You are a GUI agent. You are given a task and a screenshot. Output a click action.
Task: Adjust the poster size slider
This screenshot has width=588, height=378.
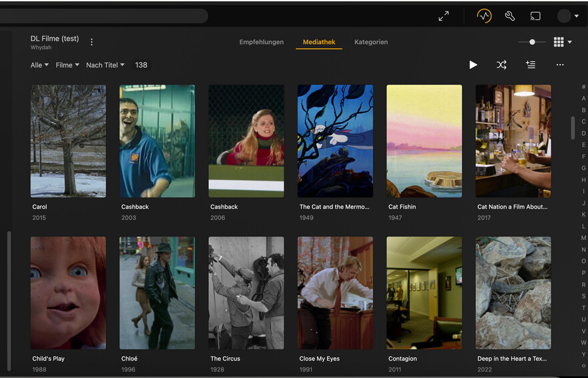532,42
